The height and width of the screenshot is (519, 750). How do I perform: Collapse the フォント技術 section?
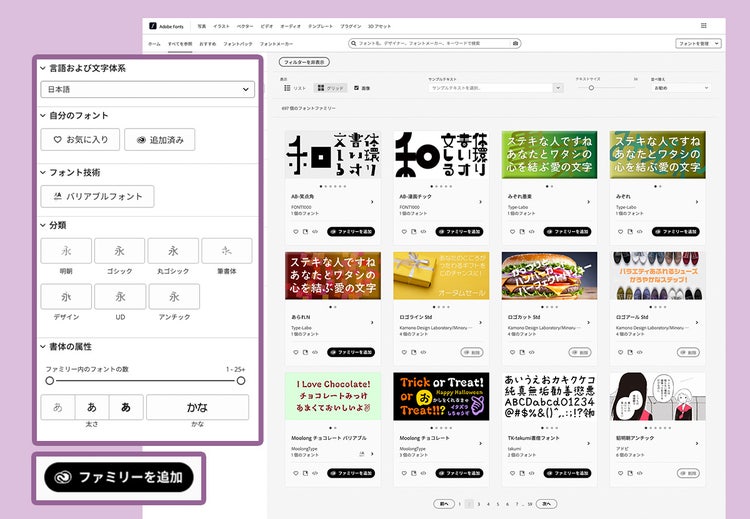click(43, 172)
